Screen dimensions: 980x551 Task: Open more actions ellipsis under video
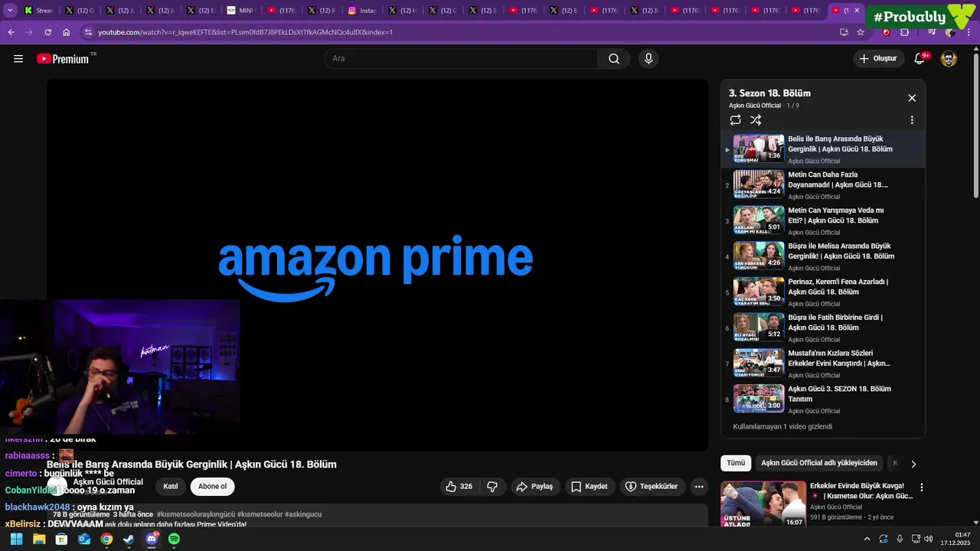click(x=698, y=487)
